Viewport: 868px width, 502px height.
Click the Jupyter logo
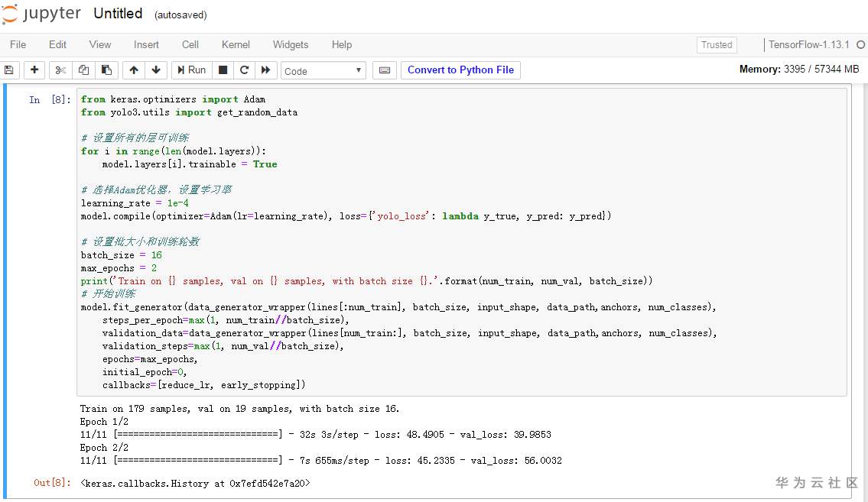click(x=41, y=14)
